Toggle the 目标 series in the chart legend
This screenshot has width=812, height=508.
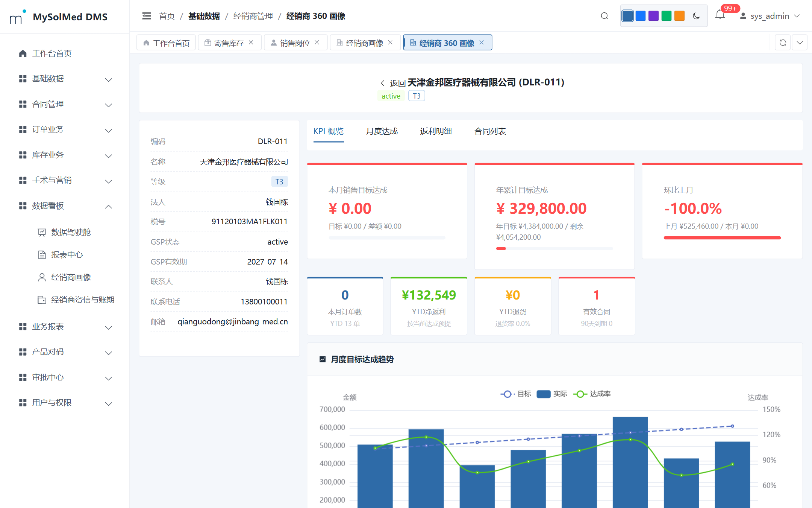(x=516, y=394)
